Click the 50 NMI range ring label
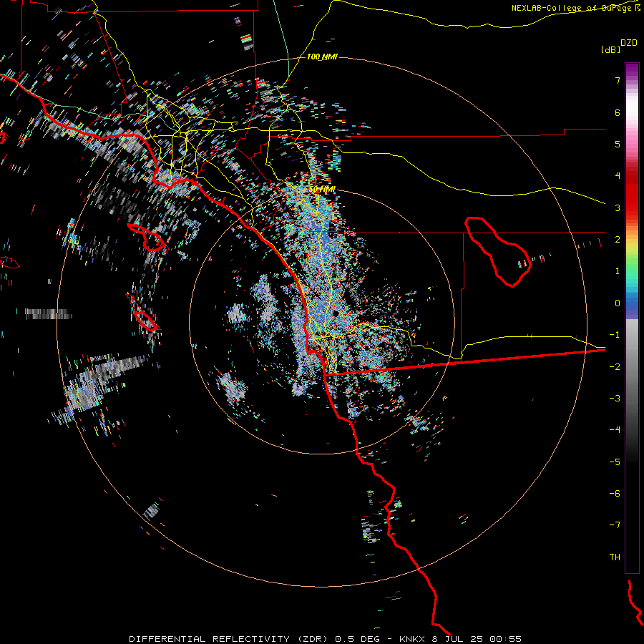Screen dimensions: 644x644 click(x=323, y=190)
